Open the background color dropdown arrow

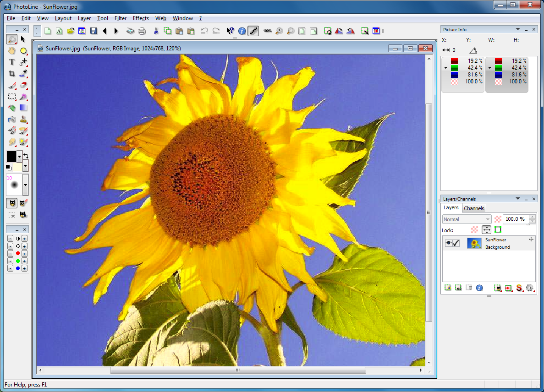25,167
